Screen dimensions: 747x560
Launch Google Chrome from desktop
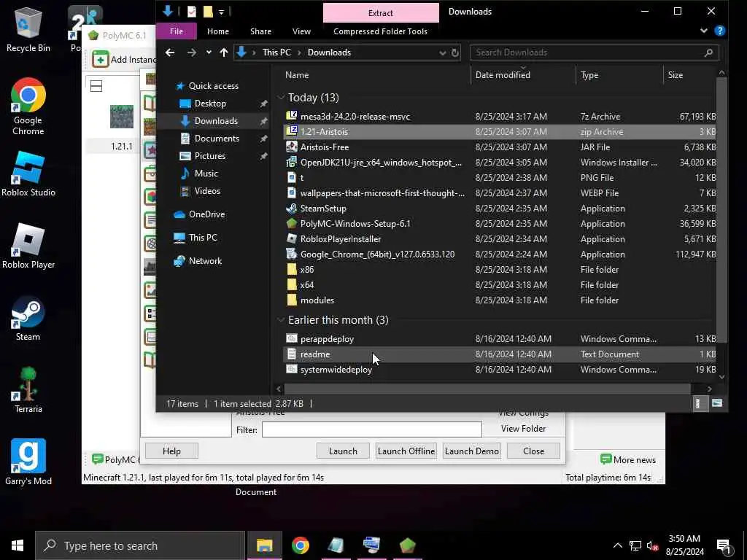(x=28, y=106)
